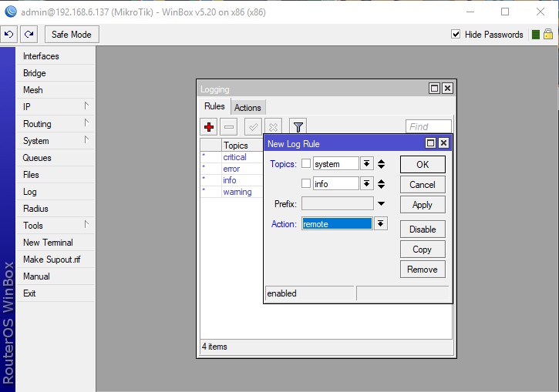Click the add/remove arrows beside info topic

click(x=381, y=184)
